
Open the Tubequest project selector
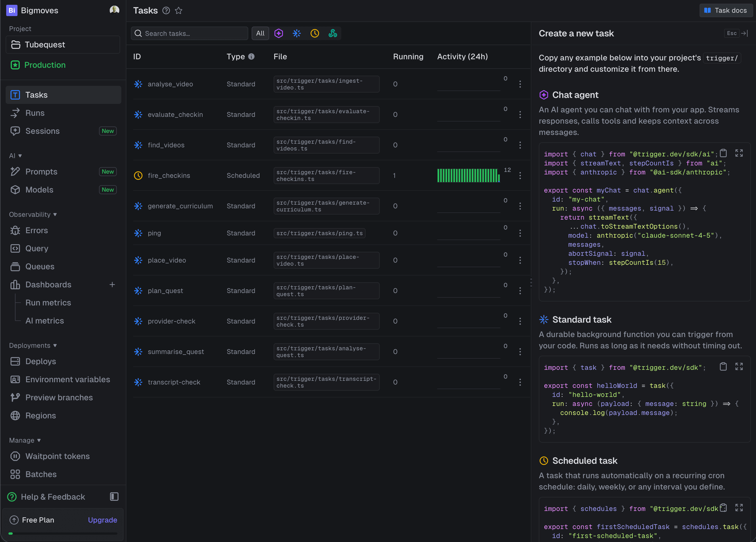[x=63, y=45]
